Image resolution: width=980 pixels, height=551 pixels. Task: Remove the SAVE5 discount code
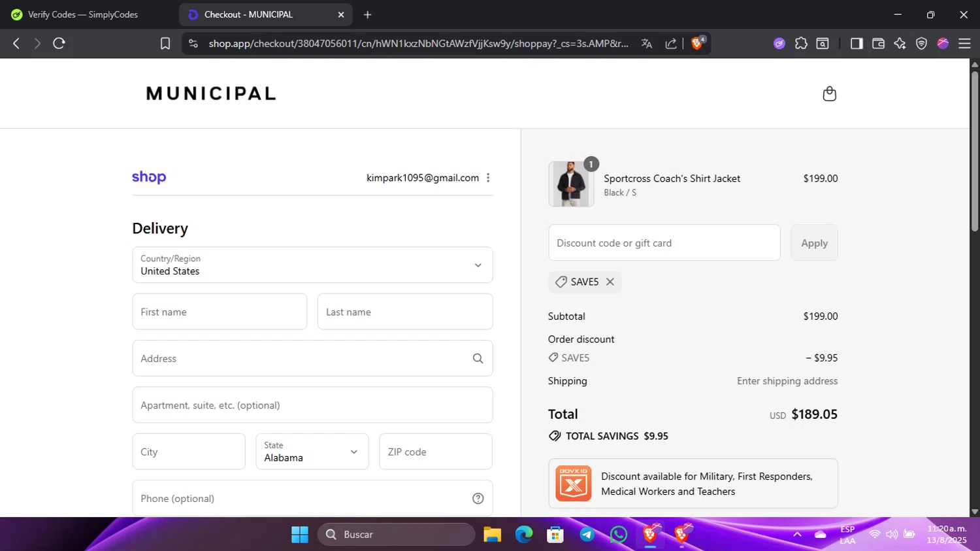tap(610, 282)
